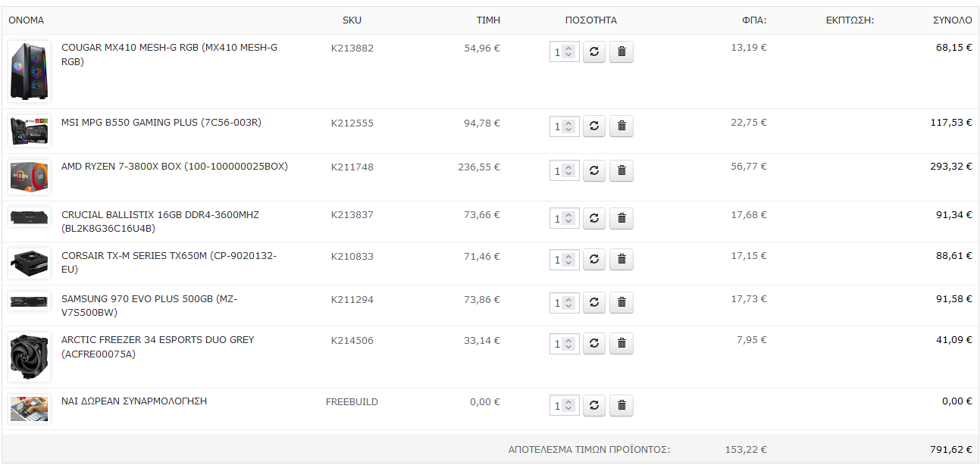Open Samsung 970 EVO SSD thumbnail

(x=30, y=301)
